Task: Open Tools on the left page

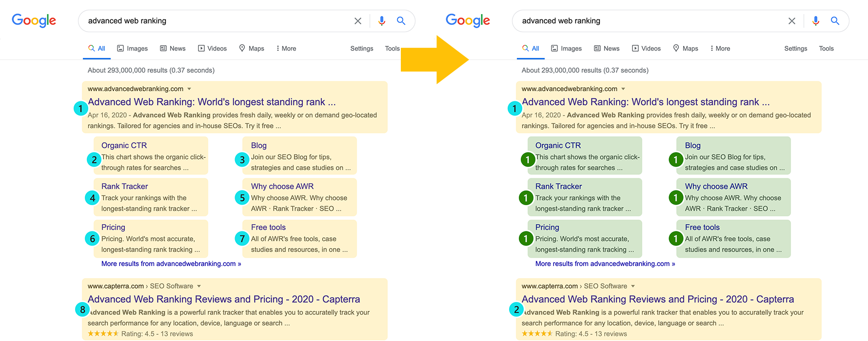Action: click(393, 48)
